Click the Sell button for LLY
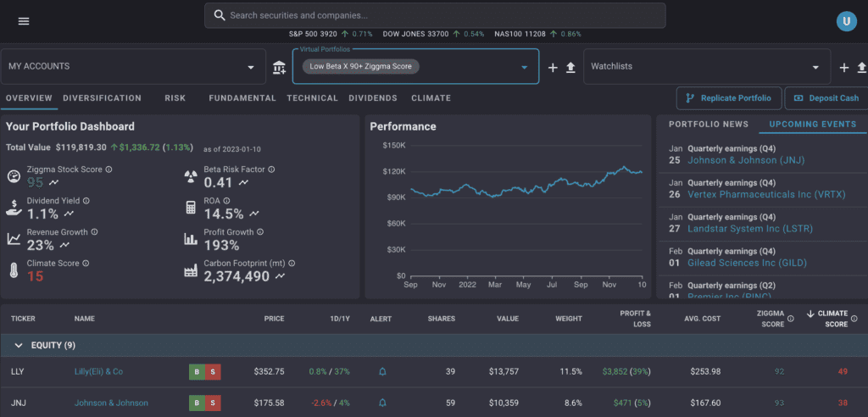 point(213,371)
